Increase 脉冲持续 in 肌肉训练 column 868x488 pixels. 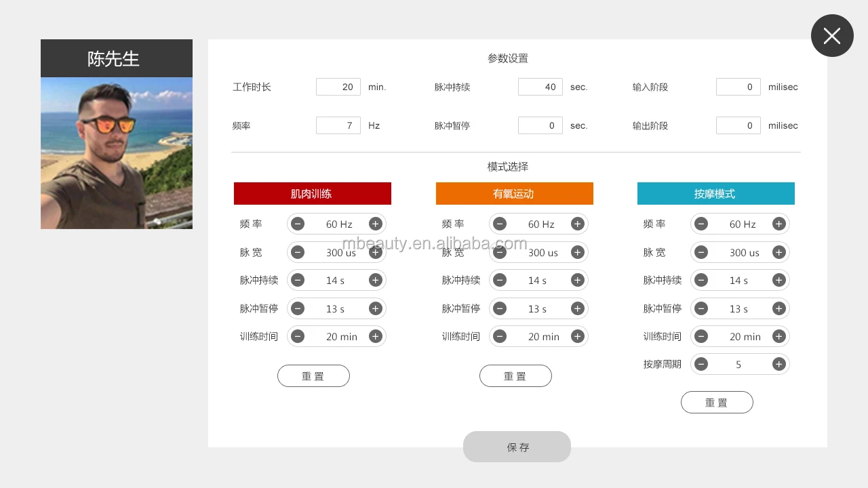pyautogui.click(x=375, y=280)
